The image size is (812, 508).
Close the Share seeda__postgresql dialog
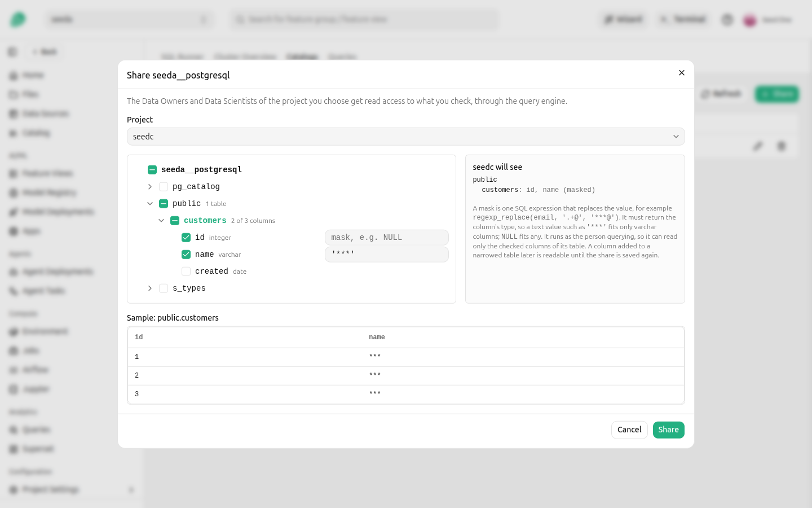(x=682, y=73)
